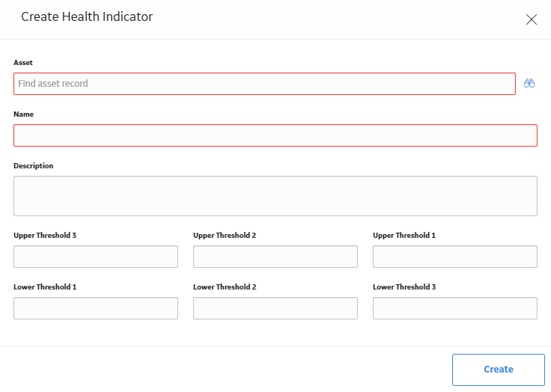Click the Name field label
551x392 pixels.
(x=23, y=114)
